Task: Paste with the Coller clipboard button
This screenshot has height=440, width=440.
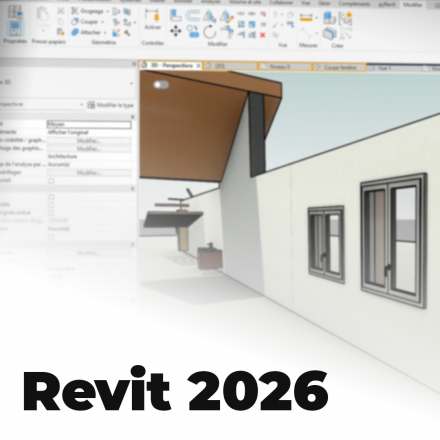Action: click(x=43, y=16)
